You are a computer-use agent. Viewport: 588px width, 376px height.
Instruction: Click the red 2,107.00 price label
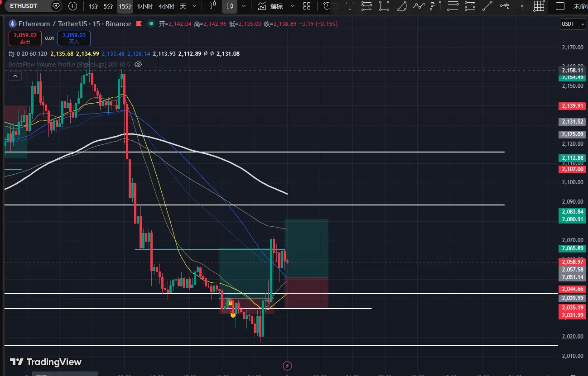571,169
